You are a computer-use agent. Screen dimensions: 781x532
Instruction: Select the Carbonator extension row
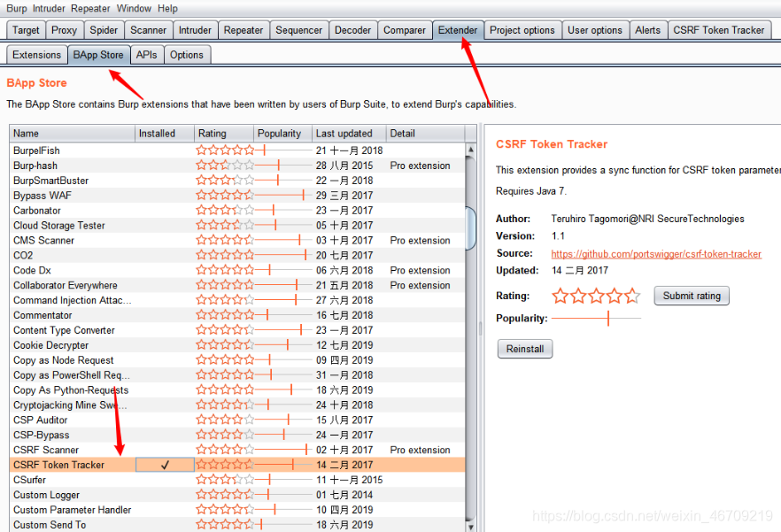[237, 210]
